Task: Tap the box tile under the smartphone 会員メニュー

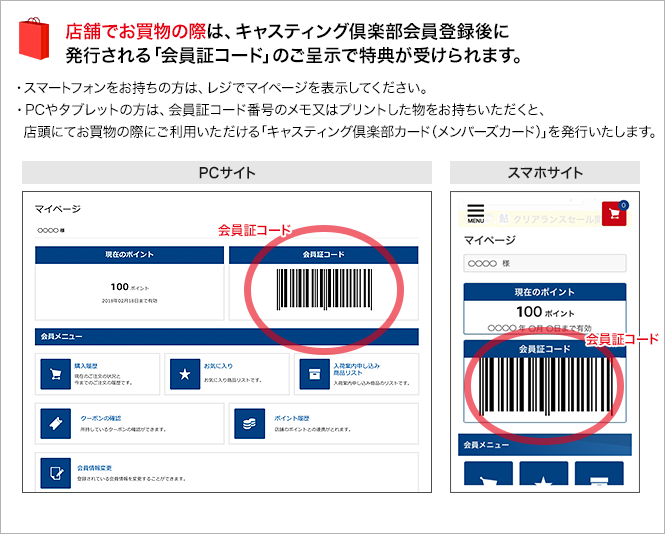Action: 599,473
